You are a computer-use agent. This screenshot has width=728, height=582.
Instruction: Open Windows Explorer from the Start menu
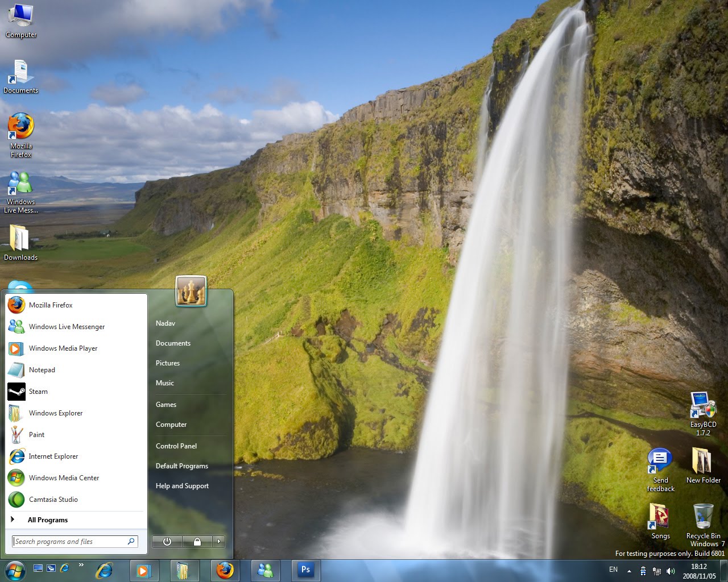coord(76,413)
